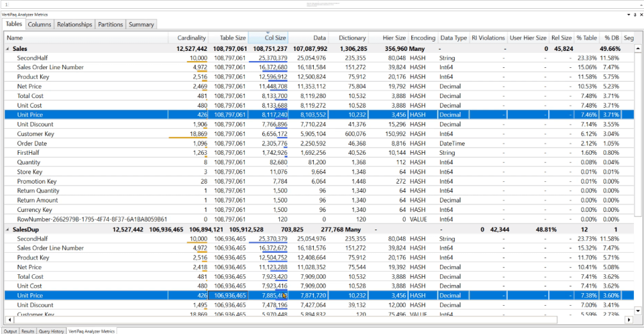Select the SalesDup Unit Discount row
This screenshot has height=334, width=644.
(x=319, y=305)
